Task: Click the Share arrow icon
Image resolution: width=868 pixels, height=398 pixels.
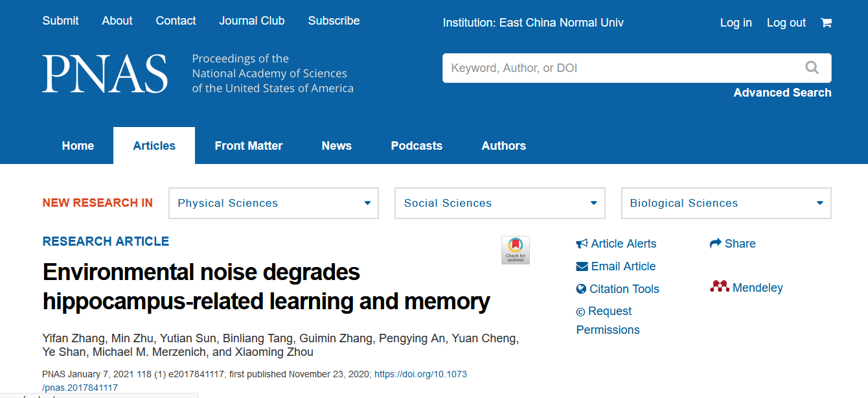Action: 715,244
